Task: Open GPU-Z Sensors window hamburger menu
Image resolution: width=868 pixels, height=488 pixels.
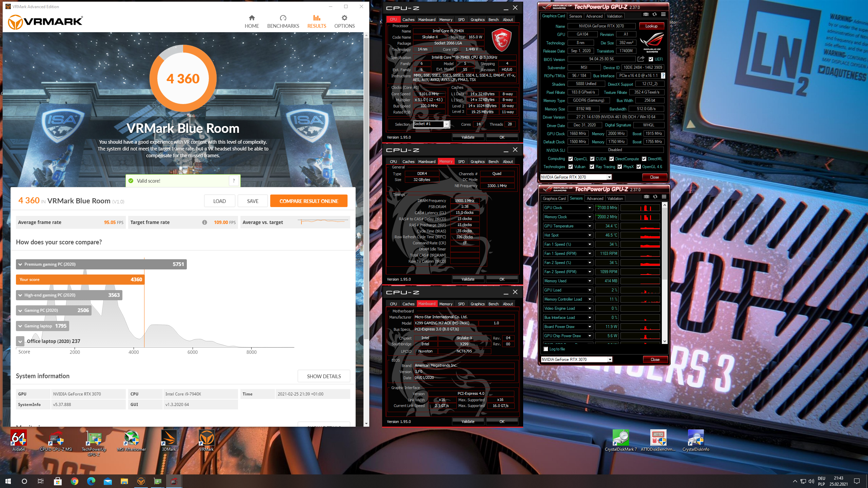Action: click(664, 197)
